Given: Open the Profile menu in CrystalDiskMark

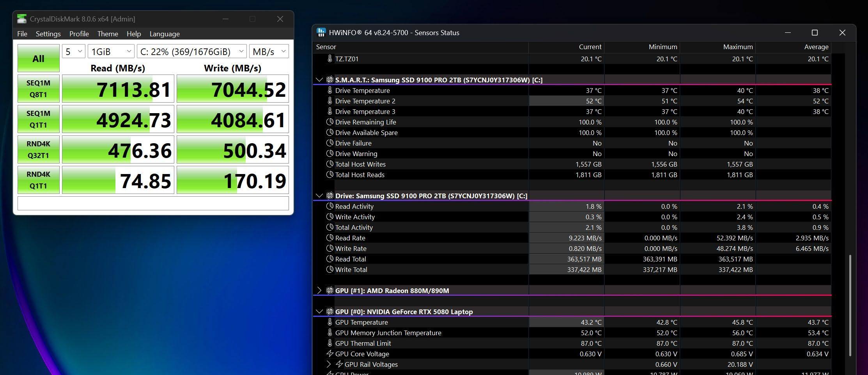Looking at the screenshot, I should [x=79, y=34].
